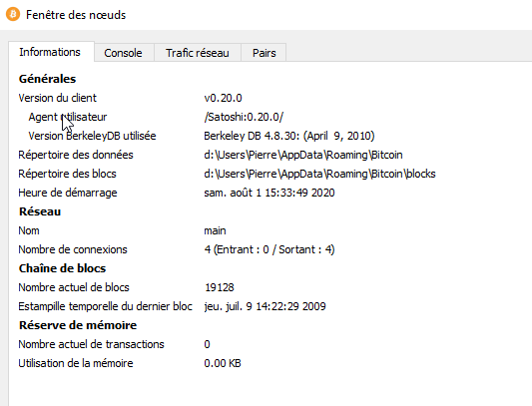Select the Pairs tab
The height and width of the screenshot is (406, 532).
(264, 53)
